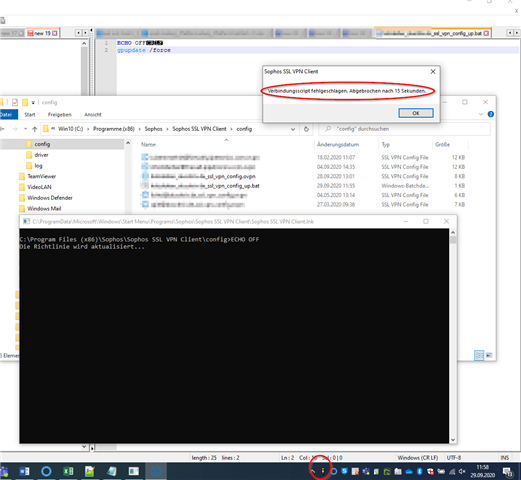
Task: Click the command prompt vertical scrollbar
Action: click(x=453, y=336)
